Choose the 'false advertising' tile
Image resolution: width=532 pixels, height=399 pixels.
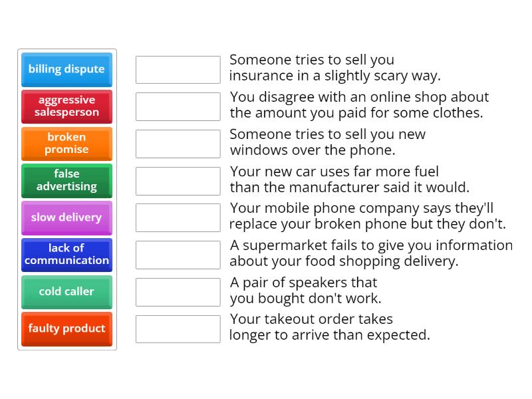[x=66, y=180]
